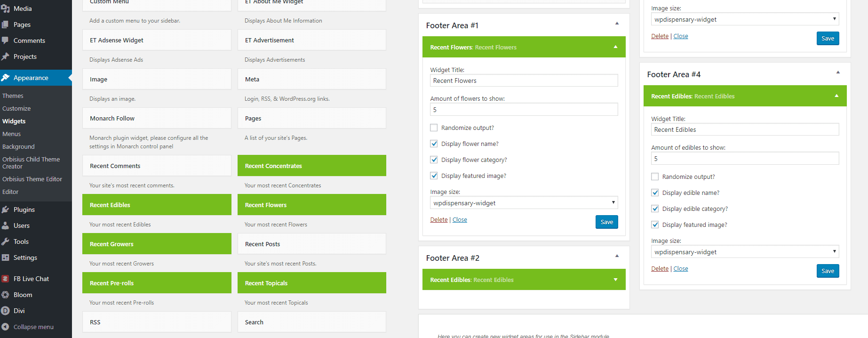This screenshot has height=338, width=868.
Task: Collapse the Footer Area #4 panel
Action: (838, 72)
